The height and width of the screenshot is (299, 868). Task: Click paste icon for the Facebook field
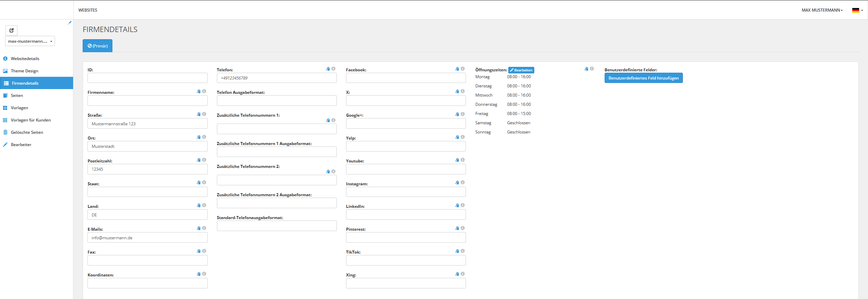[x=457, y=69]
